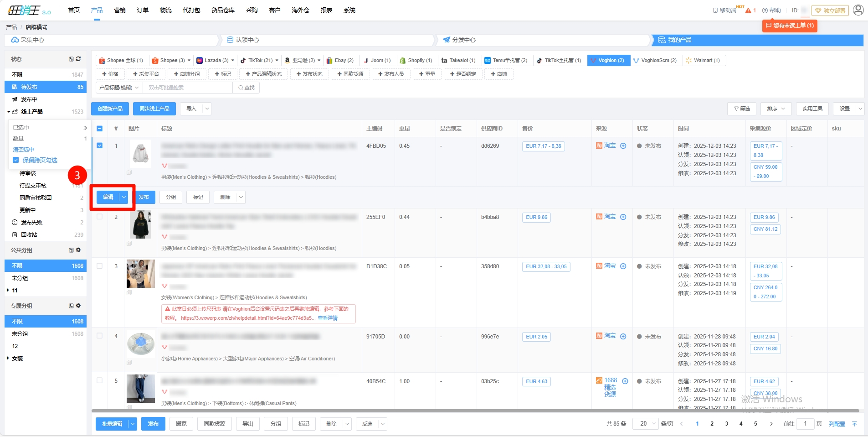This screenshot has height=437, width=868.
Task: Click the refresh icon in 状态 panel
Action: pyautogui.click(x=78, y=59)
